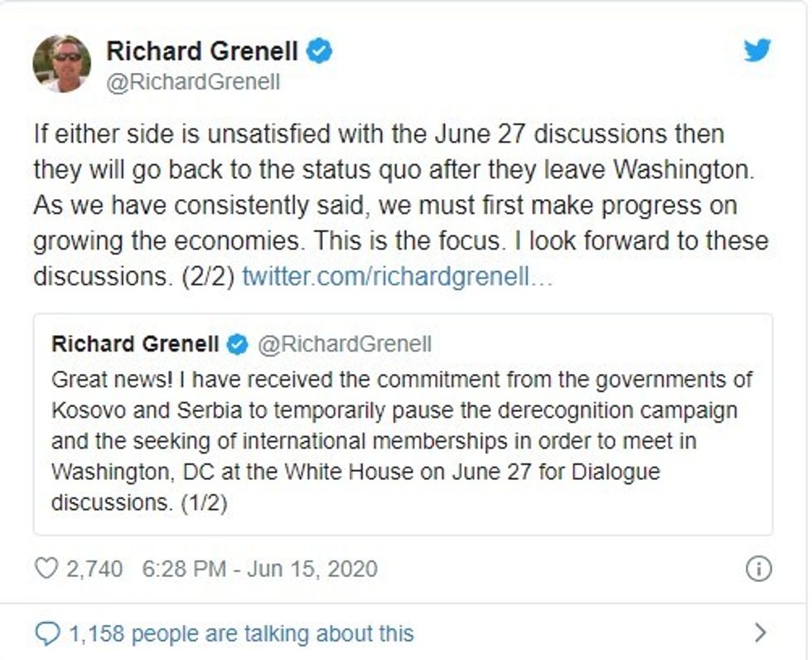The width and height of the screenshot is (812, 660).
Task: Like the tweet with the heart icon
Action: [46, 569]
